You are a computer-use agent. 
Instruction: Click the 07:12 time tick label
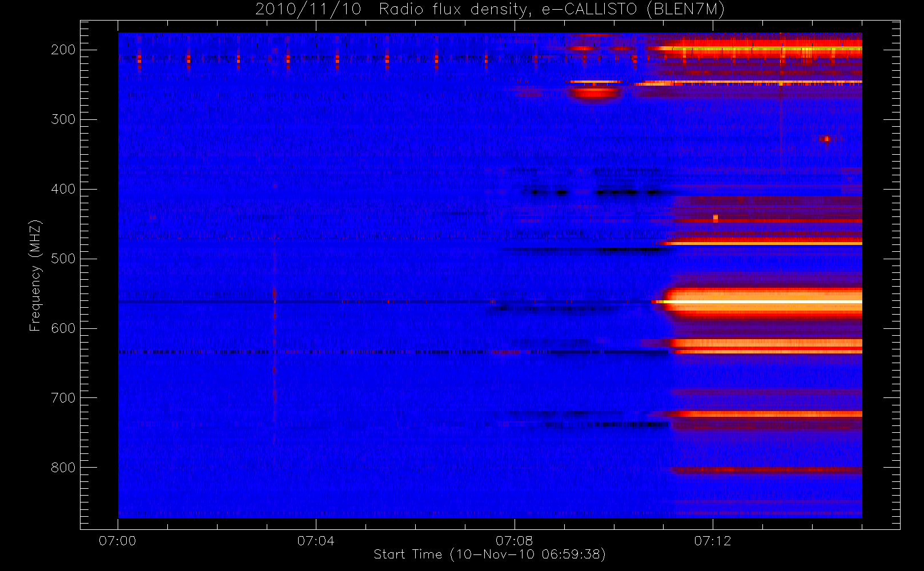(x=712, y=541)
